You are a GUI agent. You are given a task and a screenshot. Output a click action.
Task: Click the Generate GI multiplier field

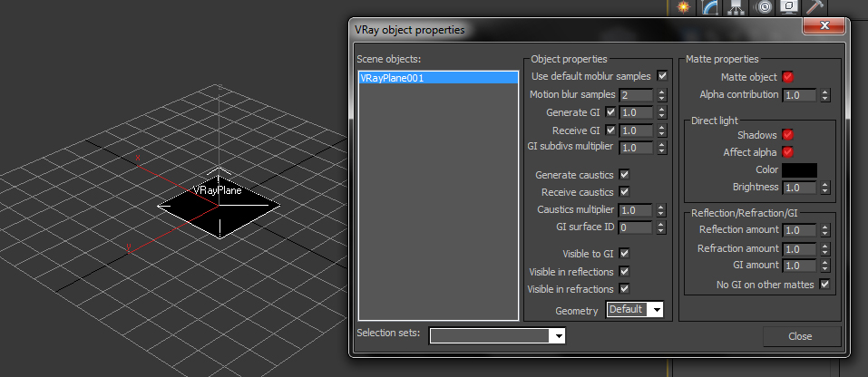636,112
